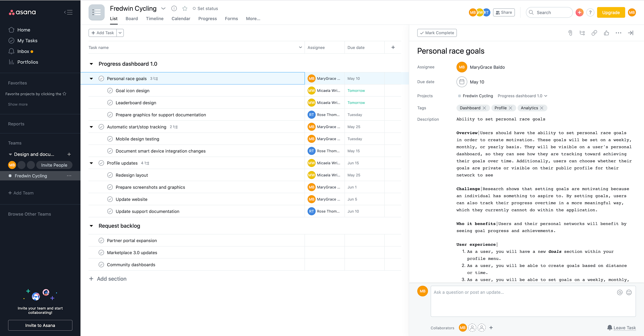Collapse the Progress dashboard 1.0 section
Screen dimensions: 644x336
(91, 64)
